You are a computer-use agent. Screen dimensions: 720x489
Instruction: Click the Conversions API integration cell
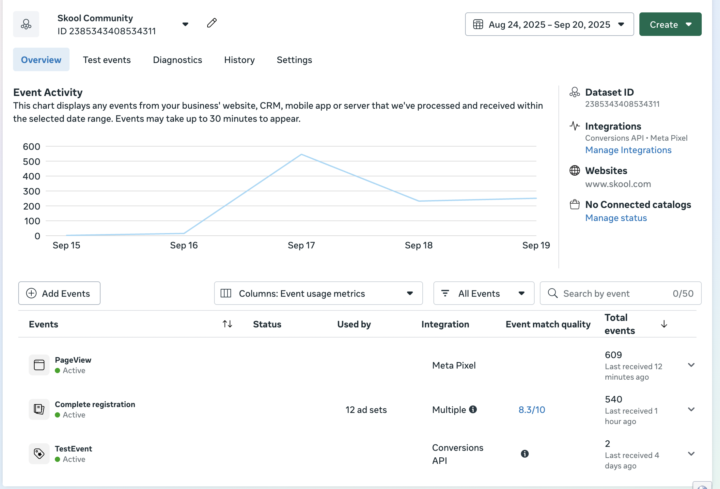point(458,454)
